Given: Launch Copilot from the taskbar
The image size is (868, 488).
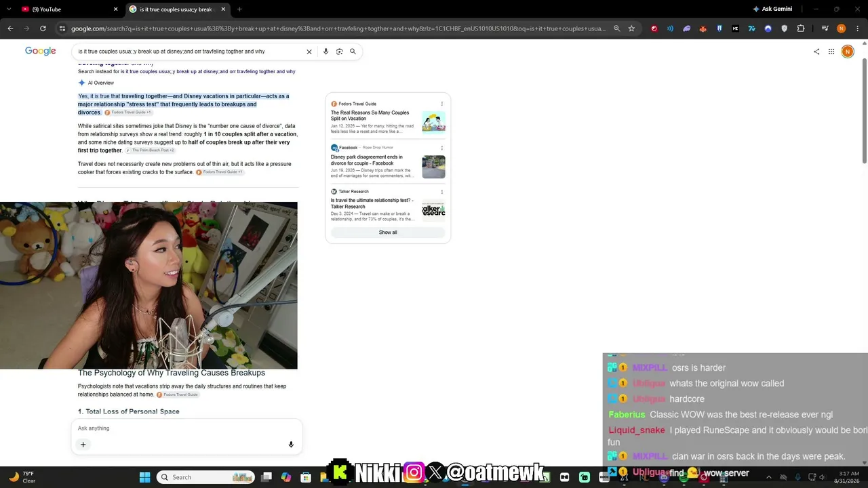Looking at the screenshot, I should coord(286,477).
